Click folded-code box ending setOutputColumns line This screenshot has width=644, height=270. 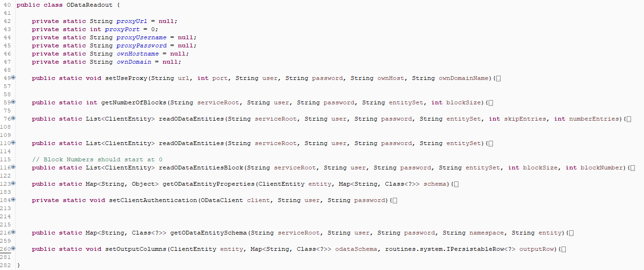coord(563,249)
